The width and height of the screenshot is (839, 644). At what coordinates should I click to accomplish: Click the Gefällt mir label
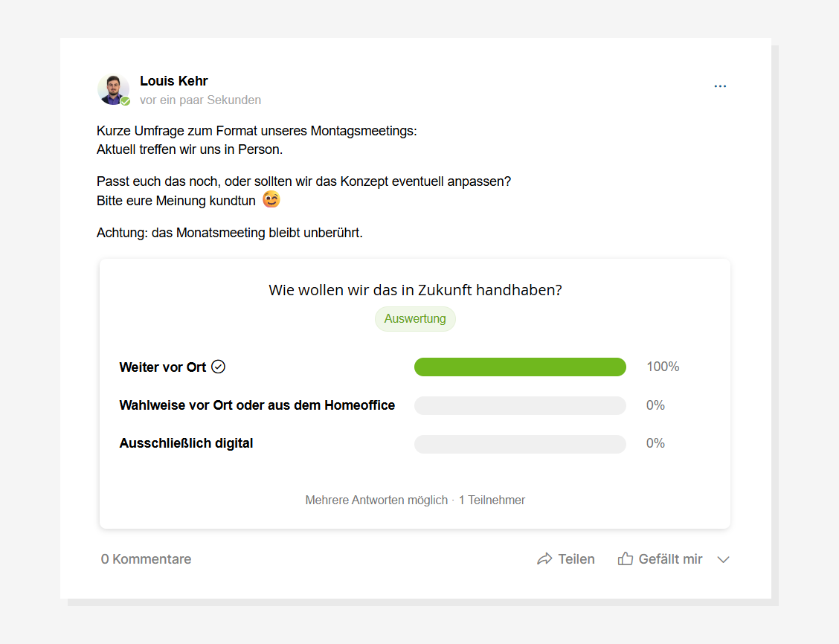670,559
